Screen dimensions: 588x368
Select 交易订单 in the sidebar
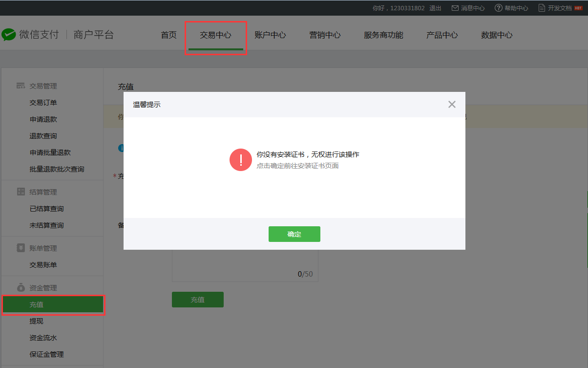coord(43,103)
